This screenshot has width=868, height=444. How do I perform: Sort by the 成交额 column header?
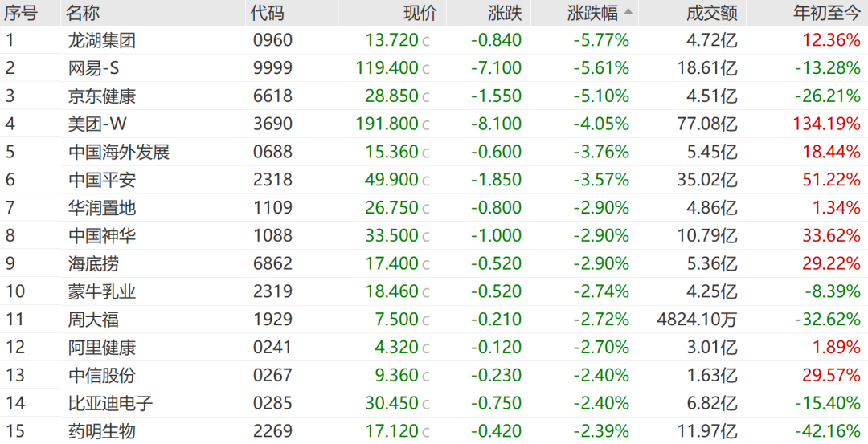[x=712, y=14]
